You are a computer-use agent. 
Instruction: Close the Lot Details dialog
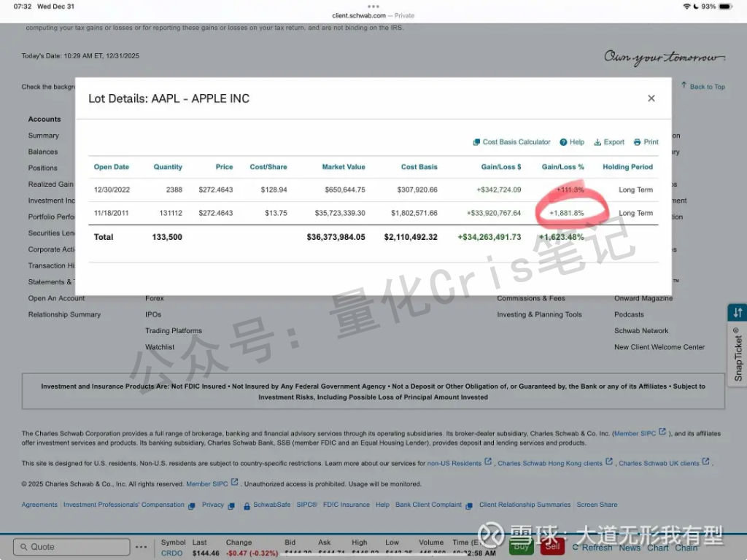tap(651, 98)
